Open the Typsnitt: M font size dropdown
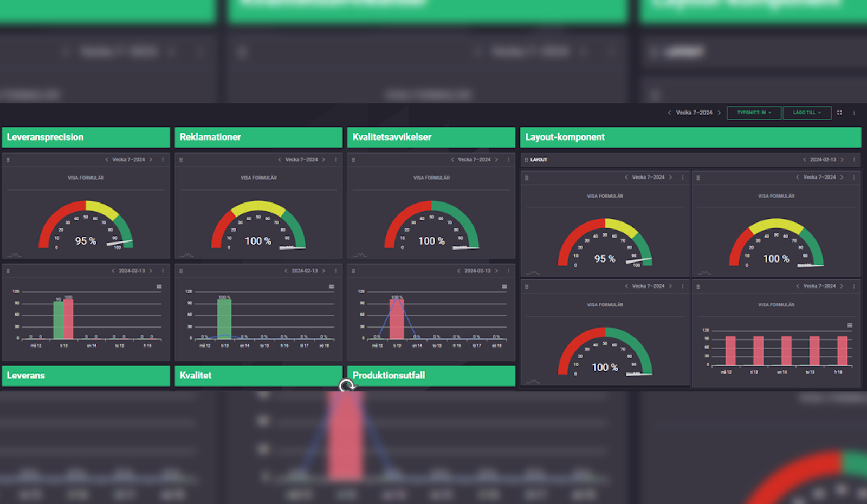Viewport: 867px width, 504px height. 754,113
